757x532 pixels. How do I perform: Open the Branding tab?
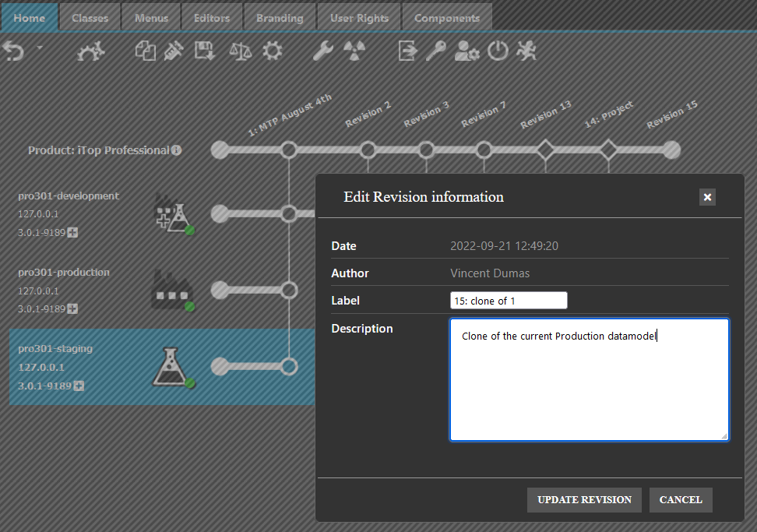280,16
